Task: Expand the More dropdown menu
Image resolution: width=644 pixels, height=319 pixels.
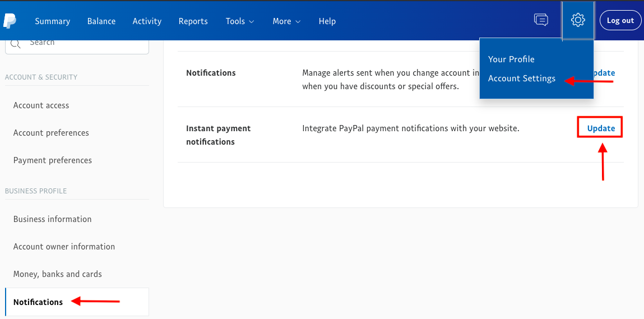Action: click(x=286, y=21)
